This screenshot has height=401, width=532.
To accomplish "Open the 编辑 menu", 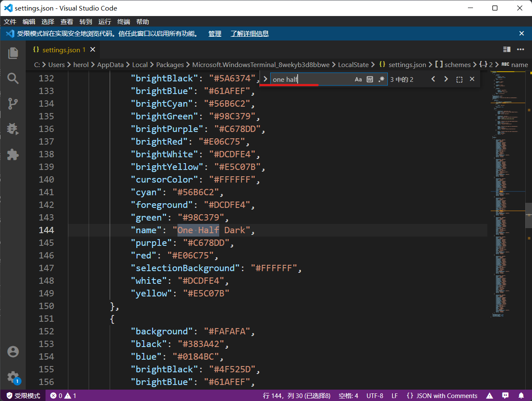I will [29, 22].
